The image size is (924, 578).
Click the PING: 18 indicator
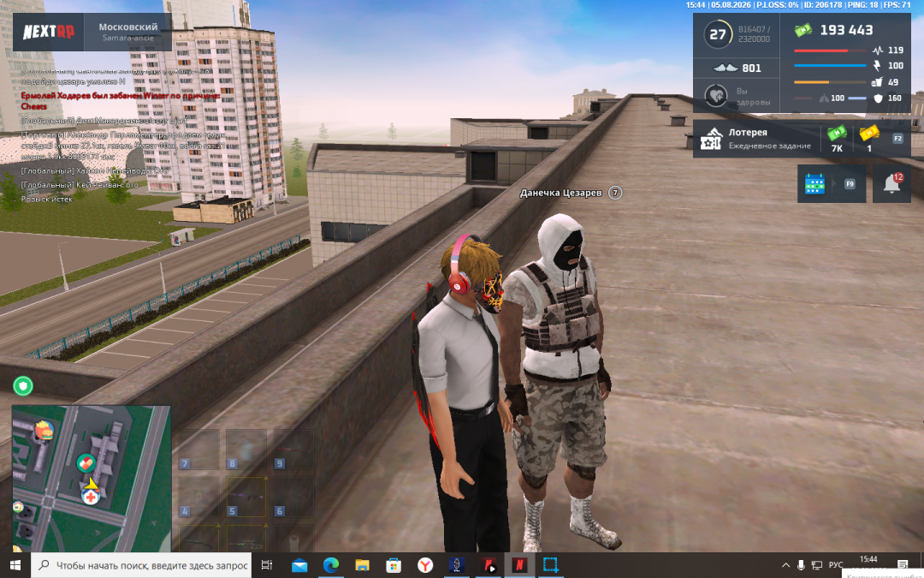pyautogui.click(x=862, y=5)
